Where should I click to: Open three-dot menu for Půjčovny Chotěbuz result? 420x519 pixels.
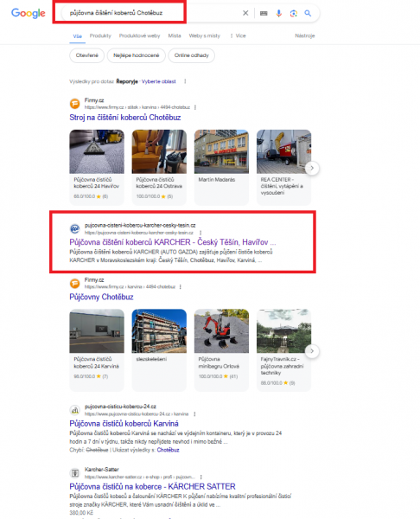[x=181, y=286]
